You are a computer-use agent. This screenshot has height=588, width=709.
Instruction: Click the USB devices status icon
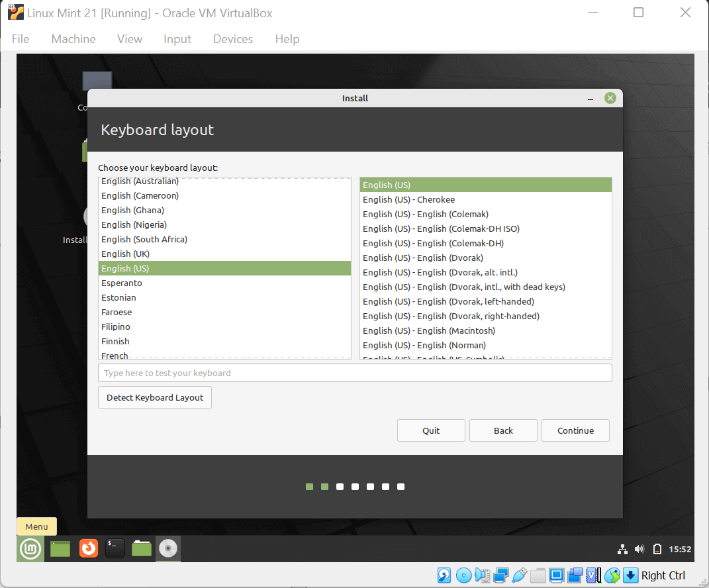click(x=520, y=575)
